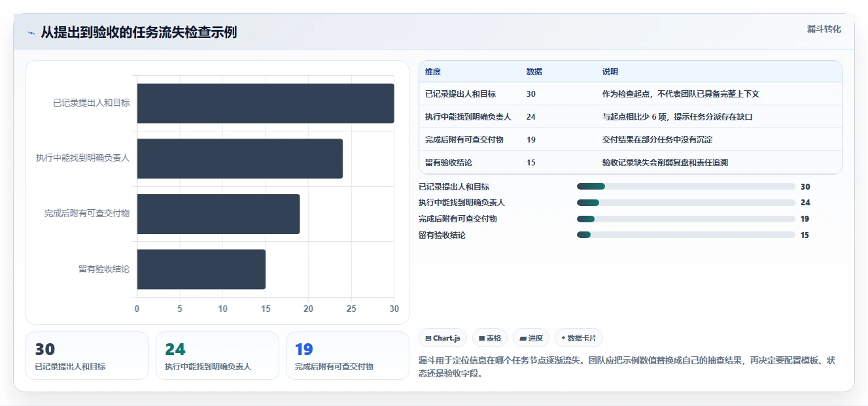Click chart axis label 留有验收结论
The image size is (868, 406).
(104, 269)
